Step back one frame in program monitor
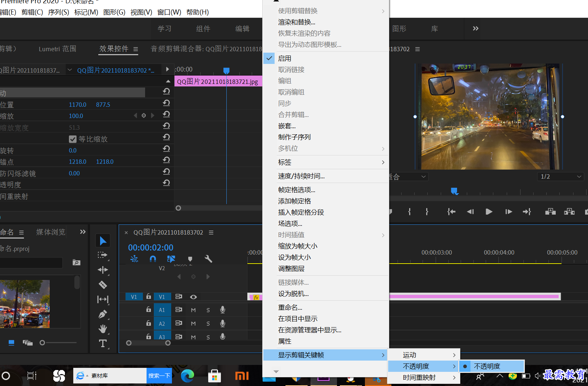Image resolution: width=588 pixels, height=386 pixels. [470, 212]
